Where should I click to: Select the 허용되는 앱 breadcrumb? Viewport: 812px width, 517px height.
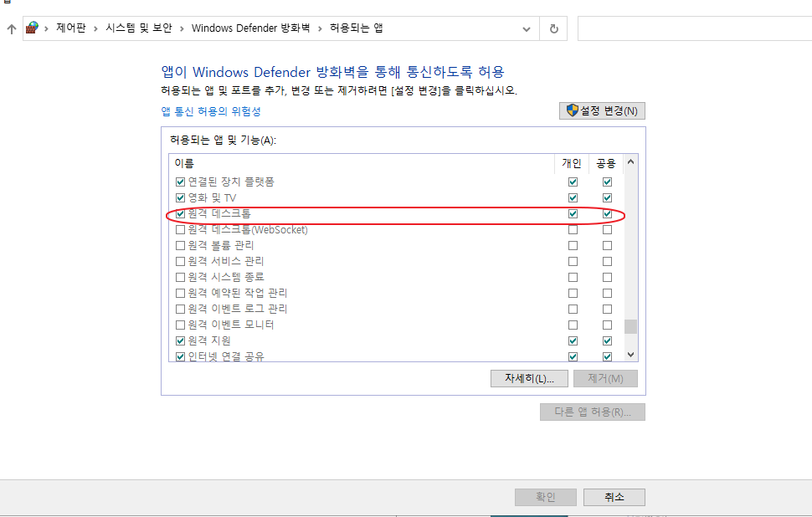point(357,28)
